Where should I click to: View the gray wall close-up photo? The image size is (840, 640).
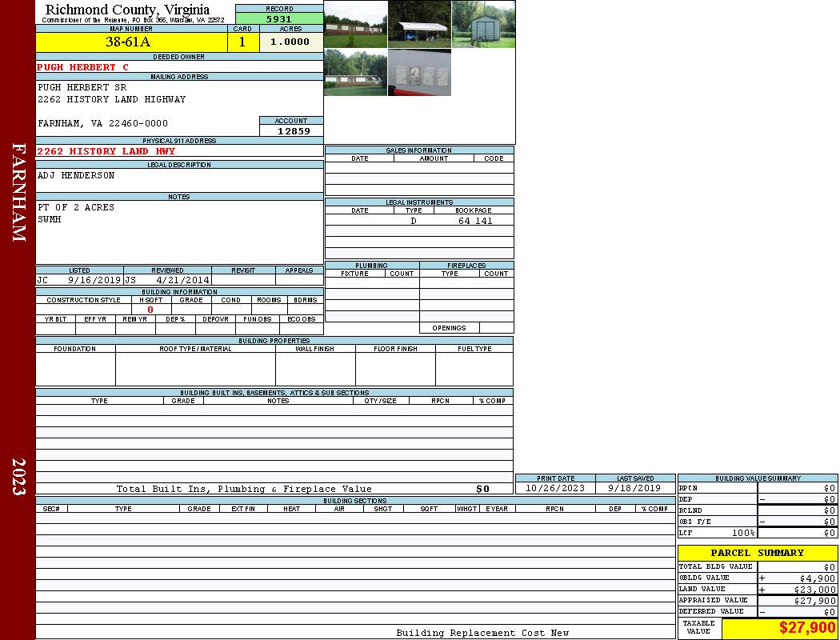pyautogui.click(x=419, y=73)
